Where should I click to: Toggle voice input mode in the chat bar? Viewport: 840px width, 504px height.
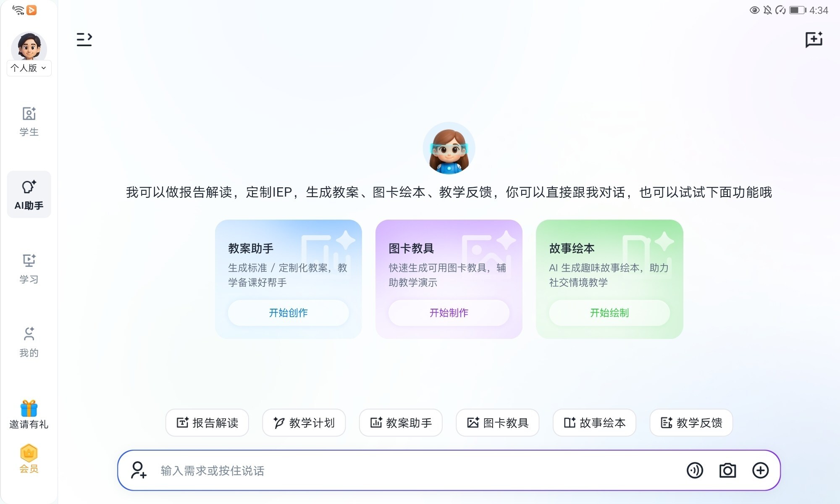coord(695,470)
